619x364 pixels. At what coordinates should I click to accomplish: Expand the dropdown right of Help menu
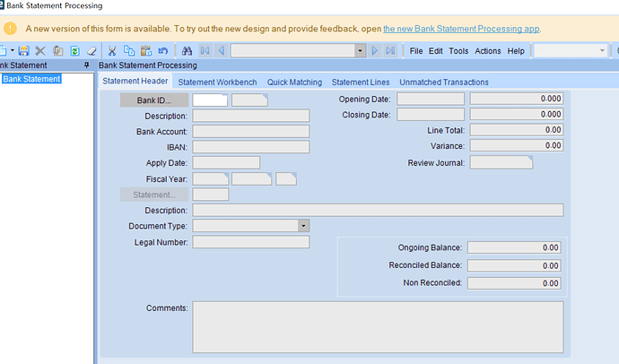click(602, 51)
